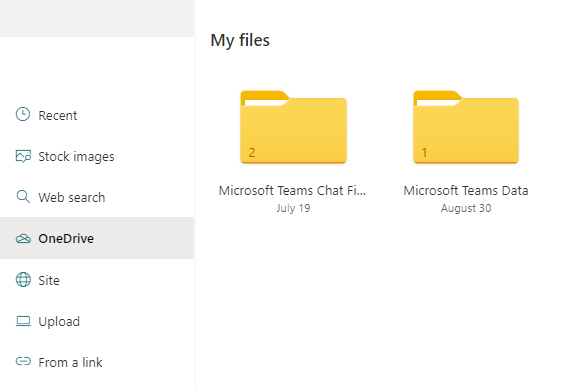Click the OneDrive cloud icon
The width and height of the screenshot is (581, 387).
[23, 238]
